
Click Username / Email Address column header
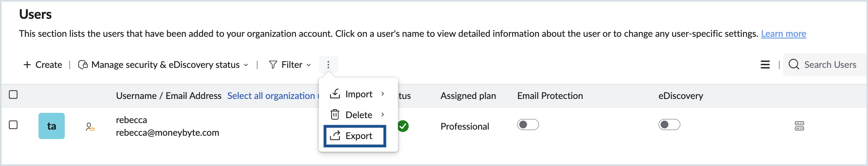tap(168, 96)
